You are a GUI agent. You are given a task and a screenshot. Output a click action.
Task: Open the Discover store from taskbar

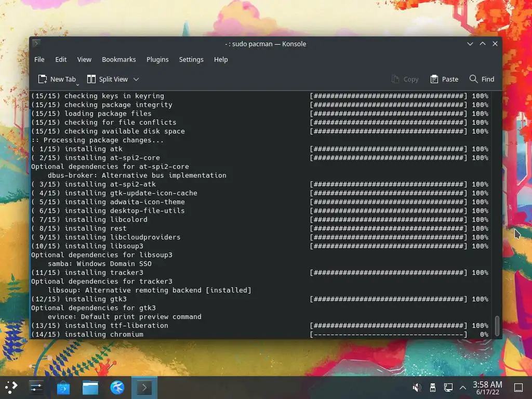63,387
